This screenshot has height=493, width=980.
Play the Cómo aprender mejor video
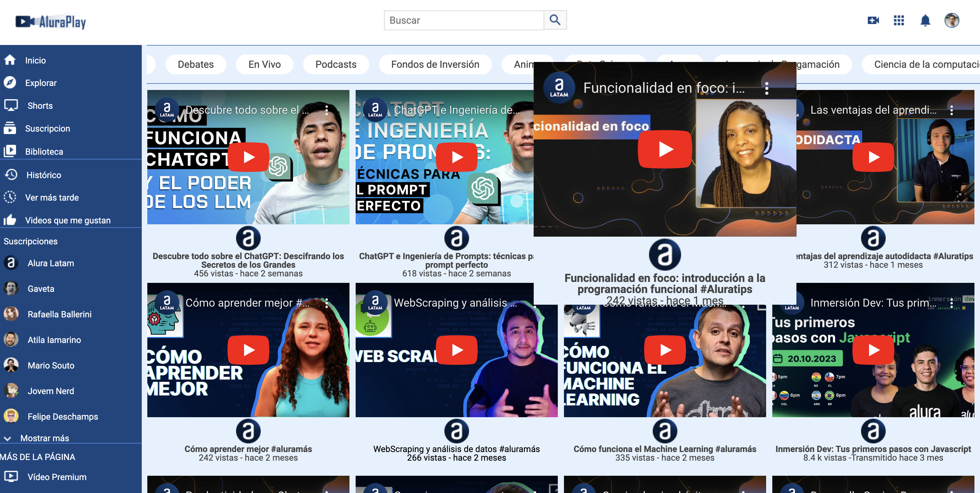click(248, 350)
